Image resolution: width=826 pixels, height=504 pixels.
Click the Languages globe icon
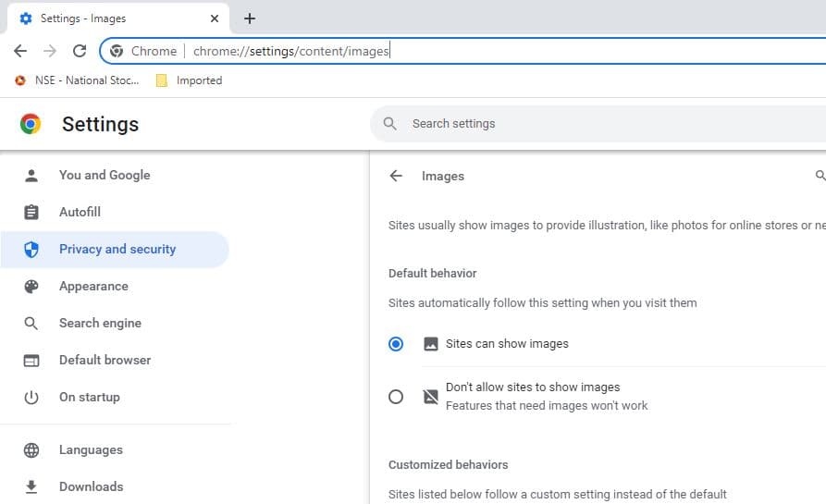(x=31, y=450)
